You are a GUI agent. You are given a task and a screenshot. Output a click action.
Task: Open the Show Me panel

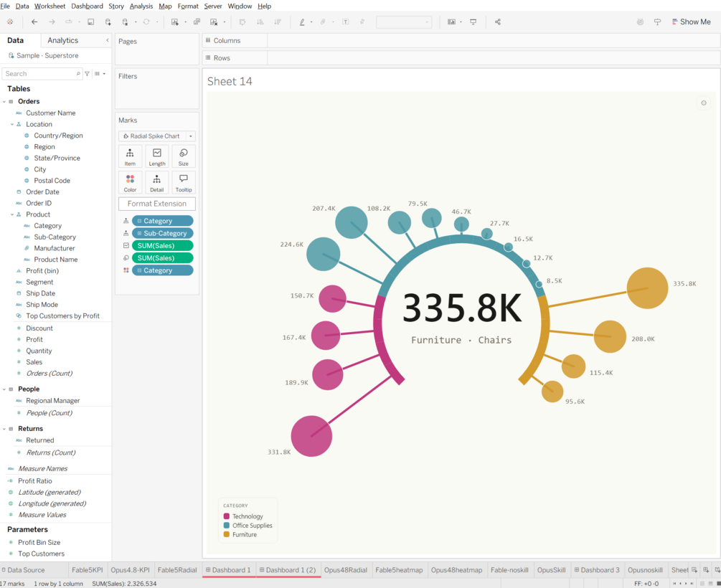691,22
